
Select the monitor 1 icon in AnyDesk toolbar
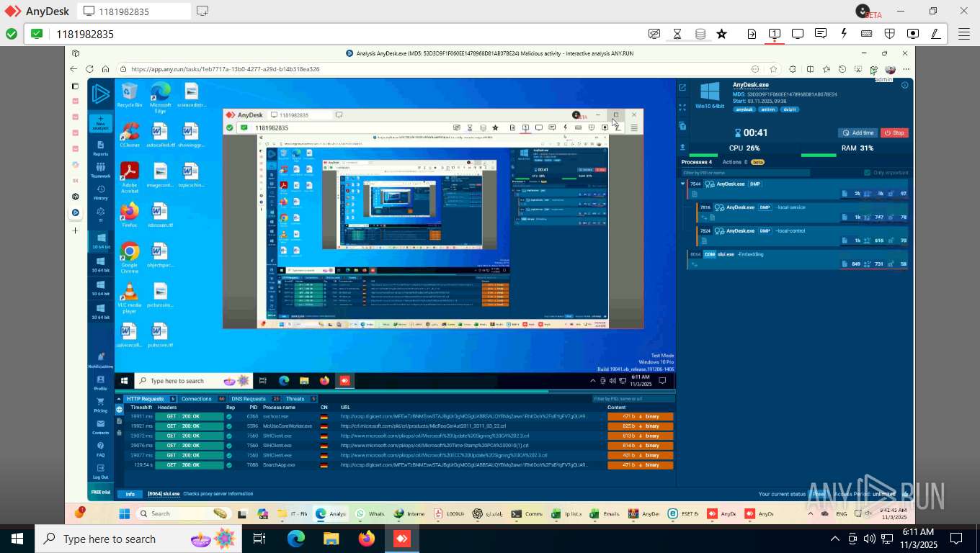775,34
